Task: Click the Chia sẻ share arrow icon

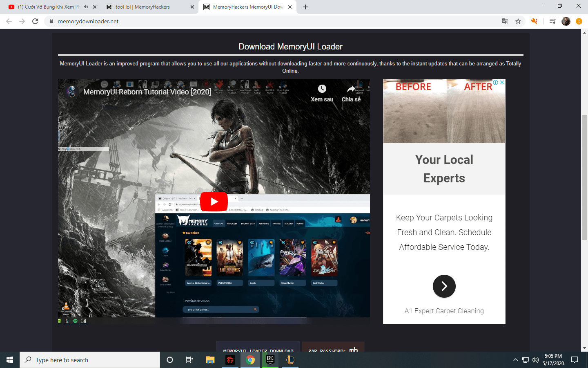Action: [x=351, y=89]
